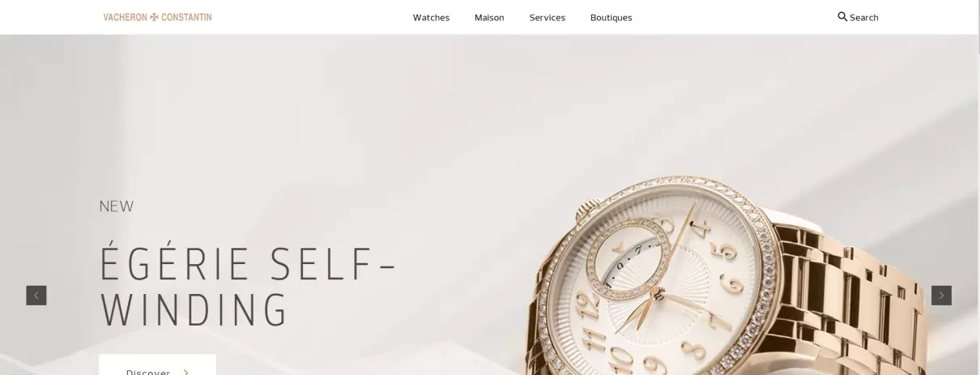This screenshot has width=980, height=375.
Task: Click the magnifying glass search icon
Action: (842, 16)
